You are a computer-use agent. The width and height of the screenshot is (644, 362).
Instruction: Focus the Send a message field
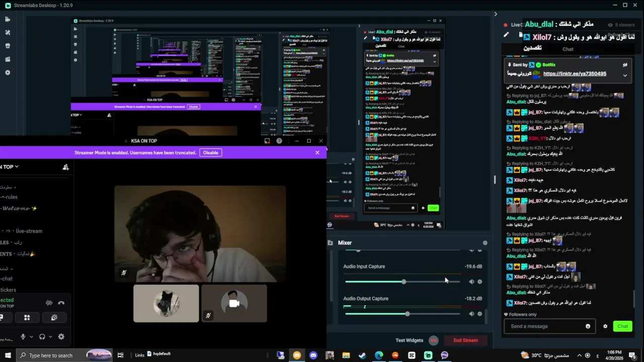coord(549,326)
